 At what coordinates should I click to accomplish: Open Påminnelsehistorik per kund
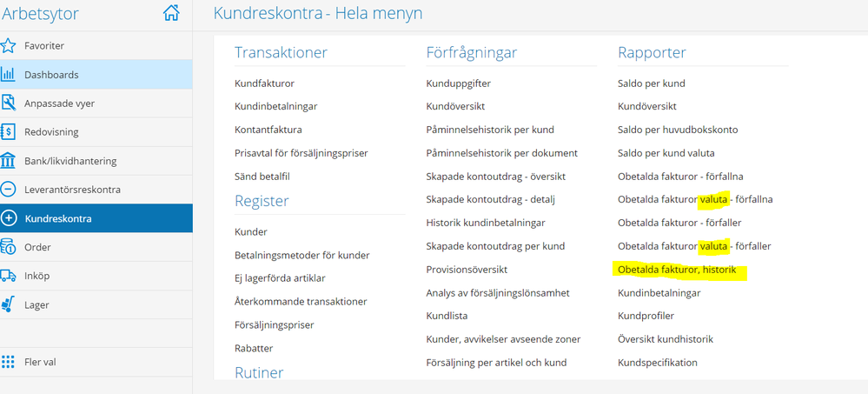(x=490, y=130)
